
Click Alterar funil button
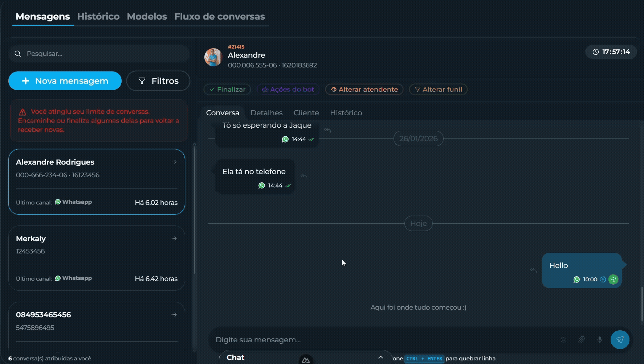(x=438, y=90)
